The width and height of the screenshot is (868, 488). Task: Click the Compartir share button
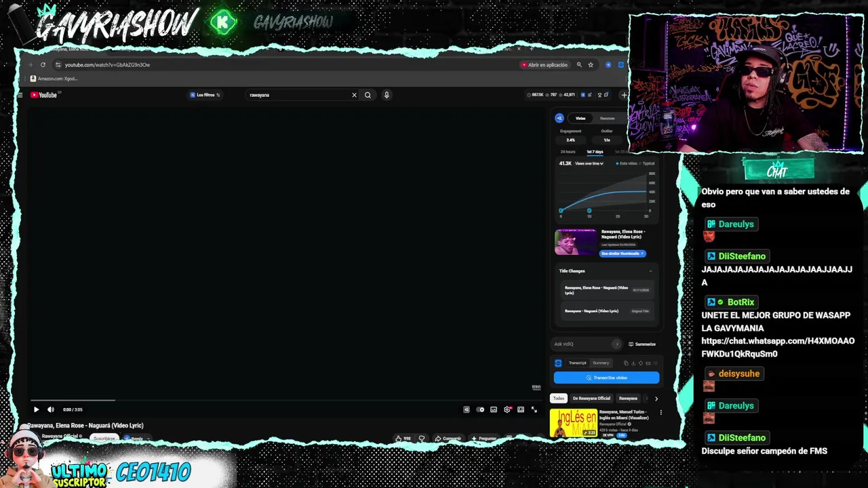[448, 439]
